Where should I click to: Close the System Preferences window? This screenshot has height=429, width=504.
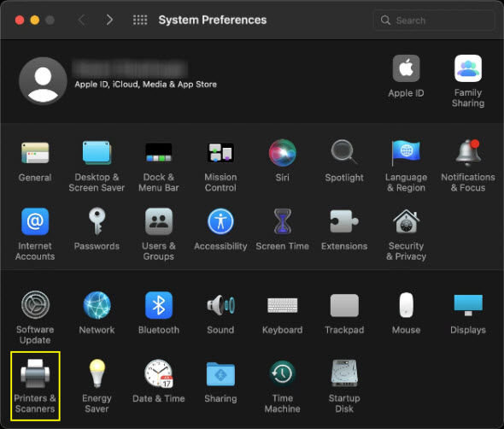pyautogui.click(x=20, y=21)
